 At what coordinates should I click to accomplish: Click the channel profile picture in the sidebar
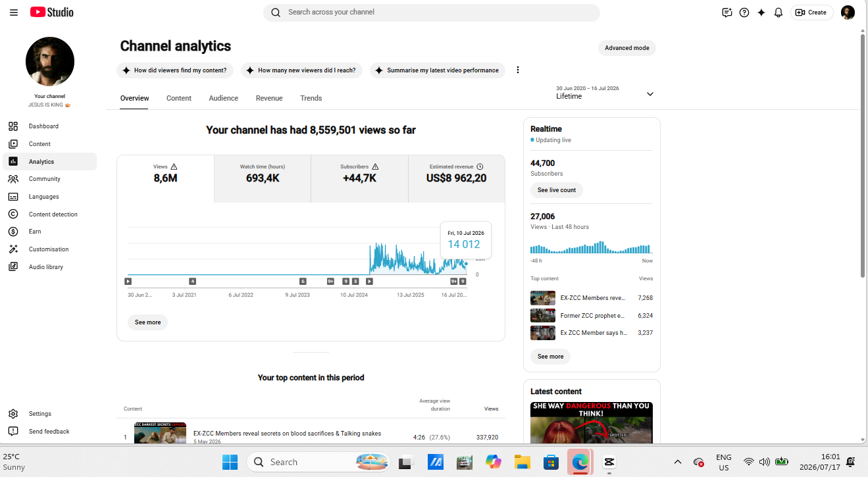click(x=50, y=62)
